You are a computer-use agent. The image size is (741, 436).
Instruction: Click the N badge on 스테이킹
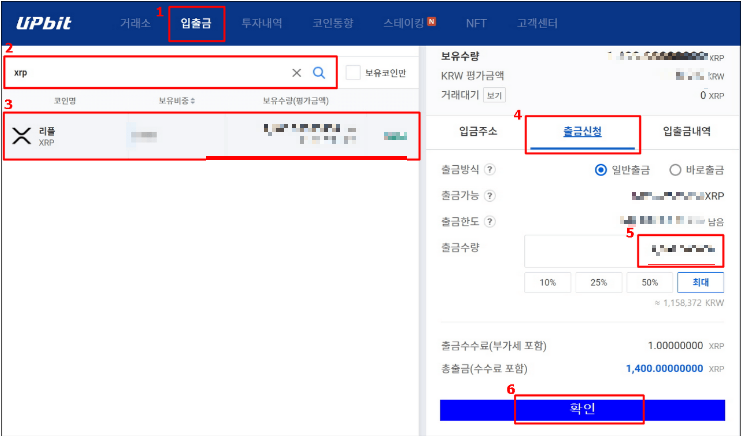tap(431, 21)
